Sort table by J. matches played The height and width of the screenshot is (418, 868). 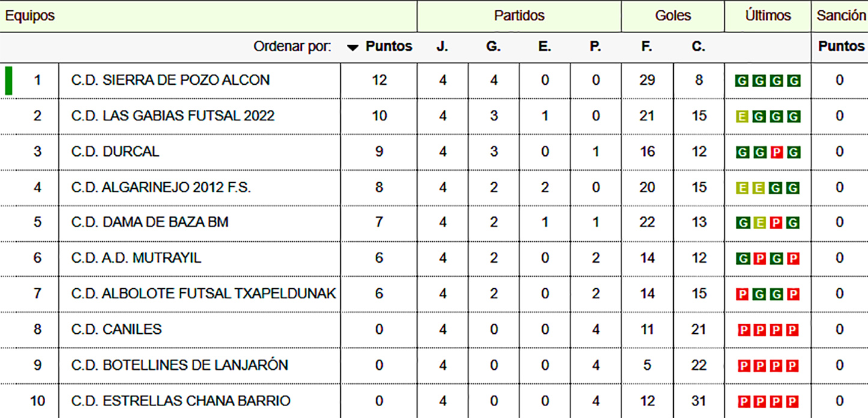[x=442, y=47]
